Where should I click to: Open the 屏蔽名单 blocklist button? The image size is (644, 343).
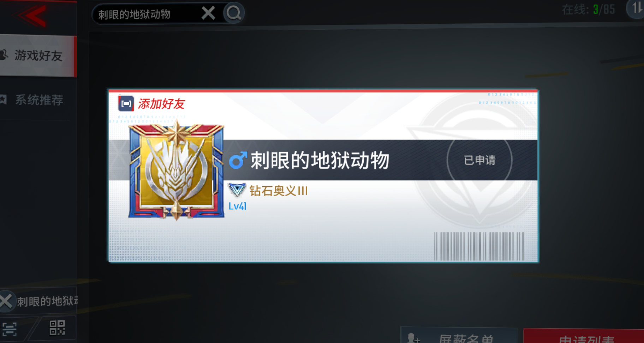[459, 336]
